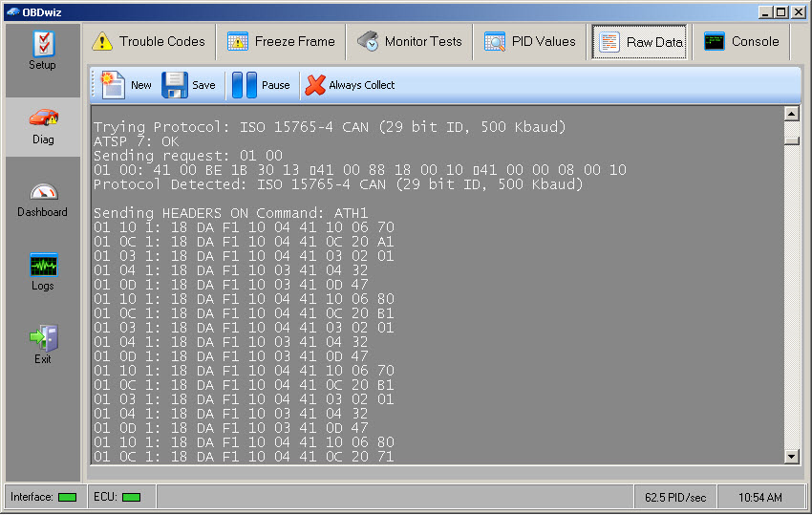Start a New raw data capture
The width and height of the screenshot is (812, 515).
(x=126, y=85)
